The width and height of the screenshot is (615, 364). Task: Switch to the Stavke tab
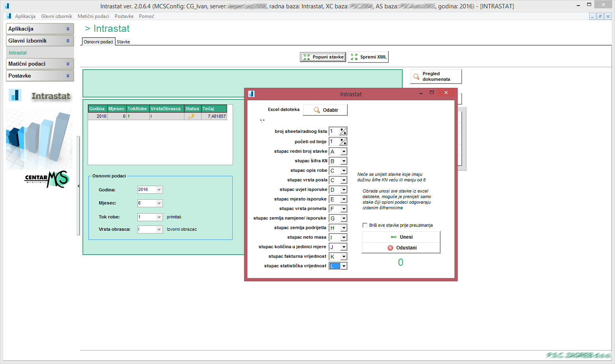tap(123, 42)
